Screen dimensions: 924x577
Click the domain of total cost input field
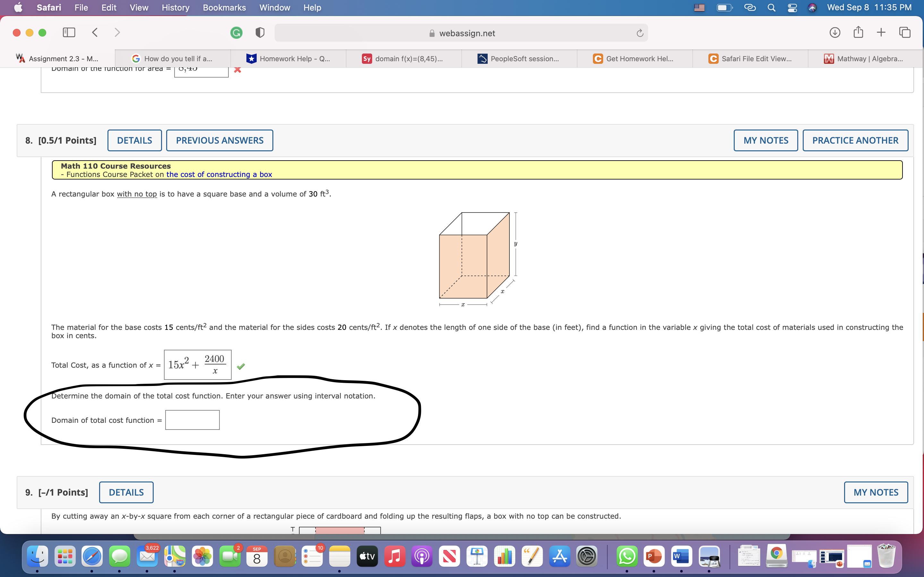(x=192, y=420)
